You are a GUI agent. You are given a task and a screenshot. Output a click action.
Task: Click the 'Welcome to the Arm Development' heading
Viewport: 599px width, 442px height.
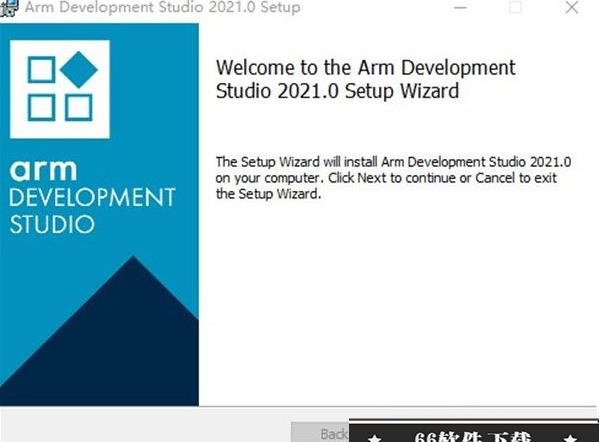(366, 79)
